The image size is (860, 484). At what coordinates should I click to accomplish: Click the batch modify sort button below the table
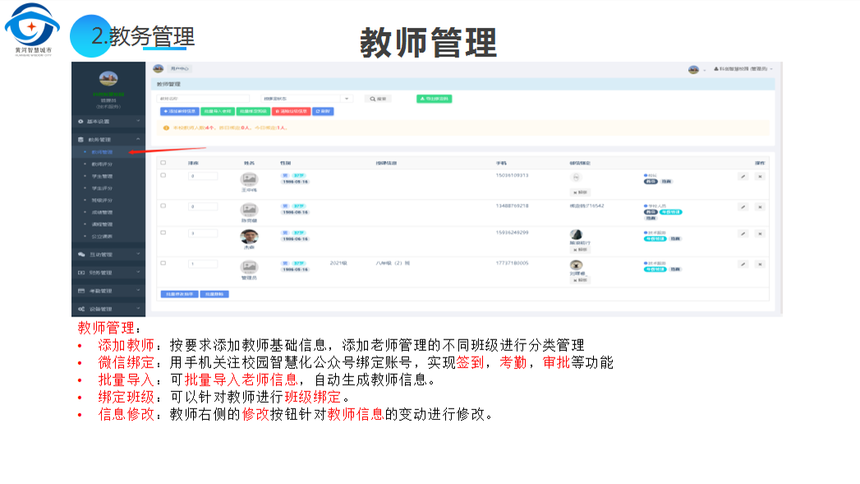pyautogui.click(x=179, y=294)
